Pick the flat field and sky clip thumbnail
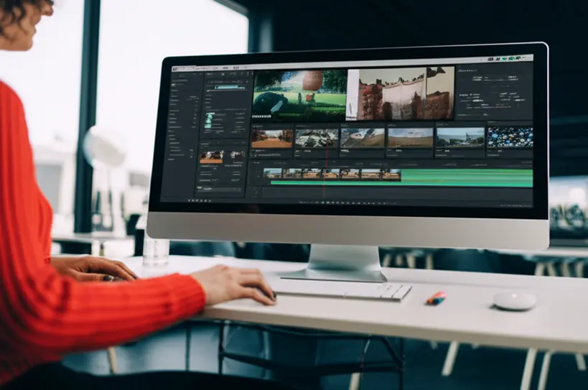588x390 pixels. (x=411, y=137)
